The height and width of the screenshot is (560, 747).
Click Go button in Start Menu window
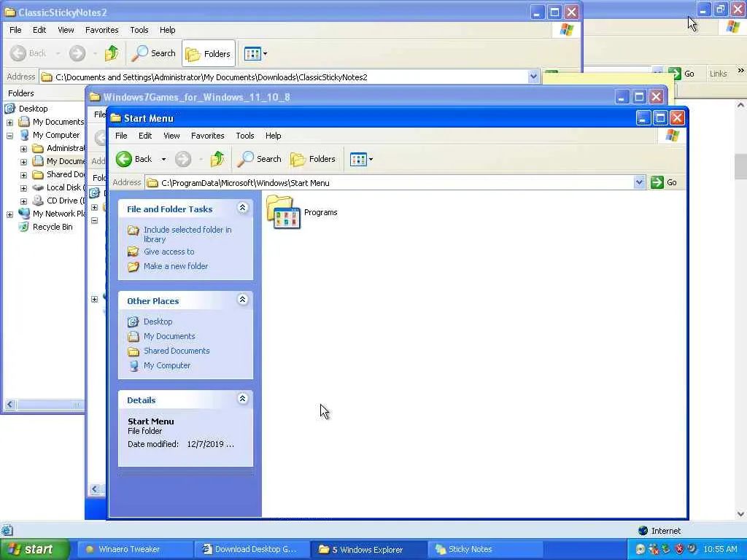664,182
